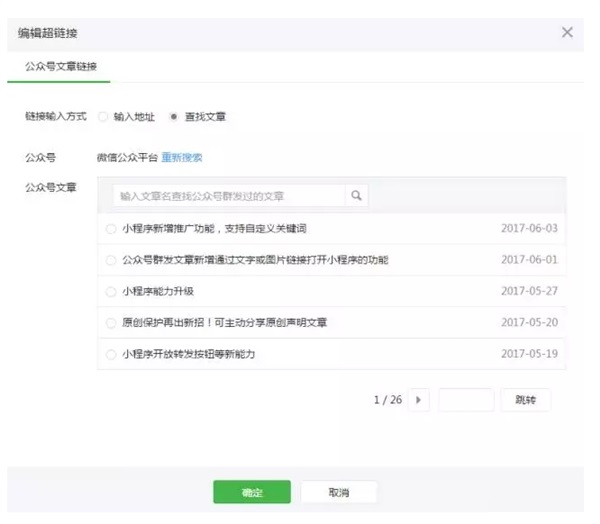Choose article 公众号群发文章新增通过文字或图片链接打开小程序的功能

pos(110,260)
